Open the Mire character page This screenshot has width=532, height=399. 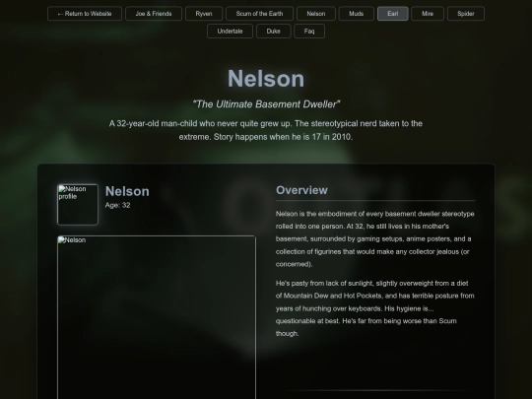428,14
